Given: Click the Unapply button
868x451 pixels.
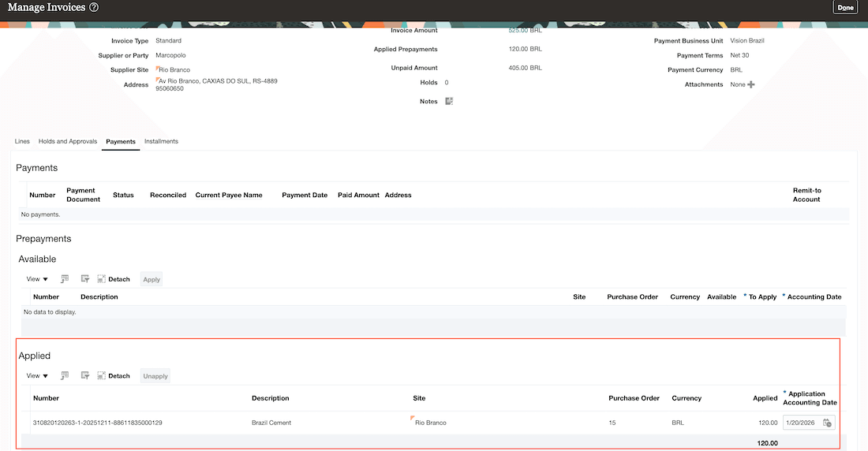Looking at the screenshot, I should tap(155, 376).
